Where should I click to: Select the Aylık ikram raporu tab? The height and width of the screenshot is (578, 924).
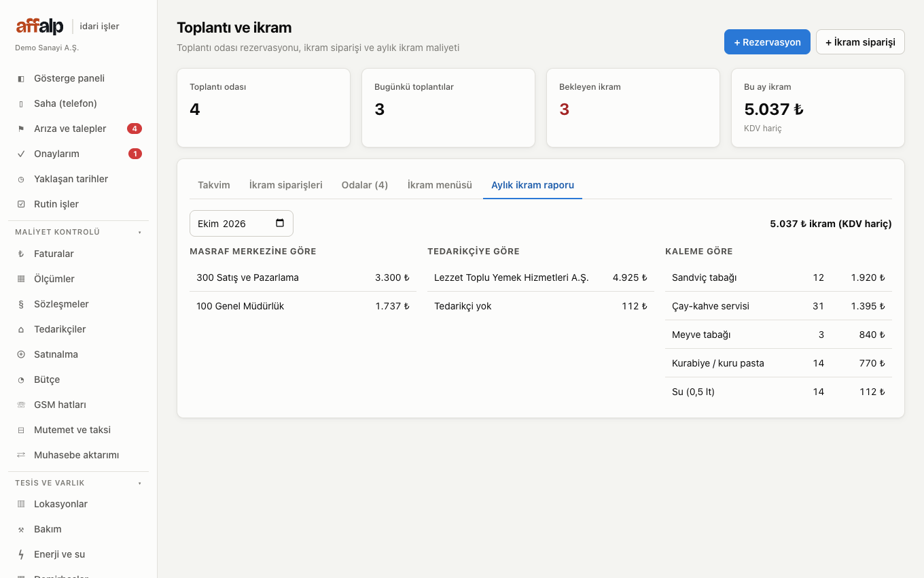pyautogui.click(x=533, y=185)
